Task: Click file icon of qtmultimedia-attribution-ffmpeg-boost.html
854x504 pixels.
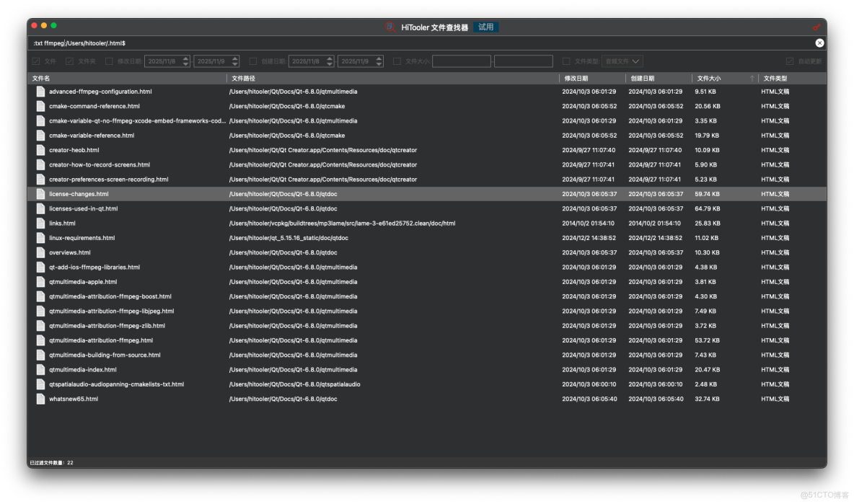Action: [40, 296]
